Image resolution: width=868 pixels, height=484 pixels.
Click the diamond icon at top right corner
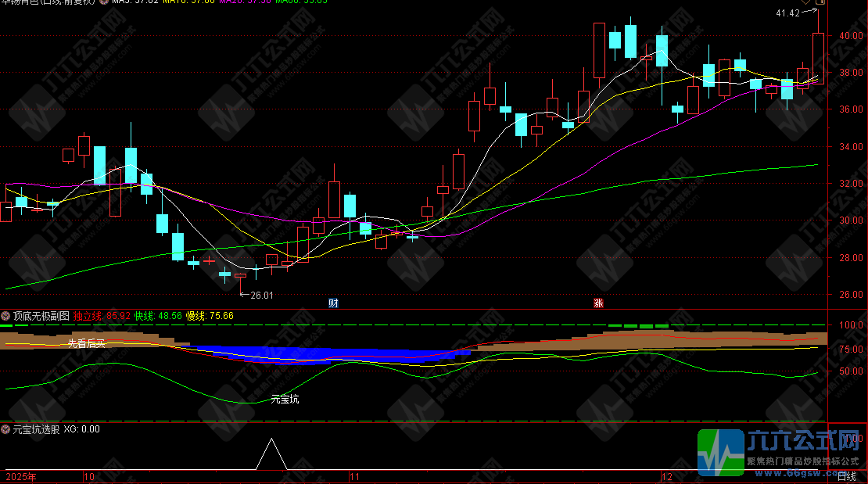coord(806,2)
